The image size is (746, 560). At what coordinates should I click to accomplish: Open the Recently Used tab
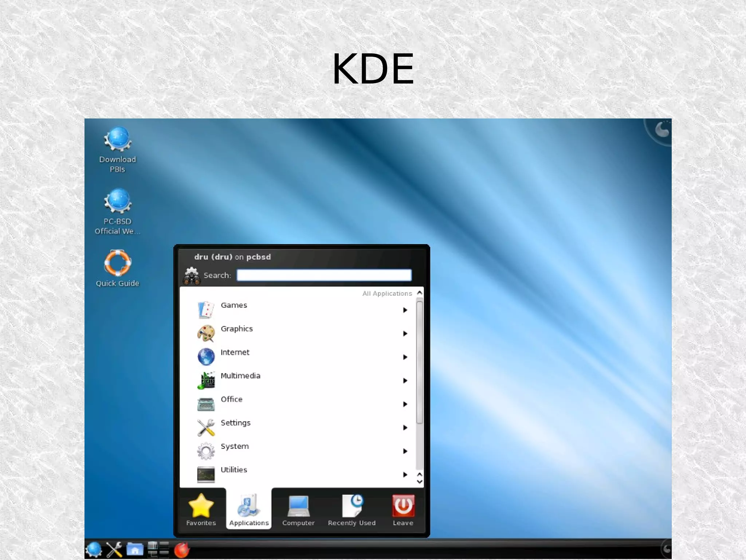pos(352,509)
